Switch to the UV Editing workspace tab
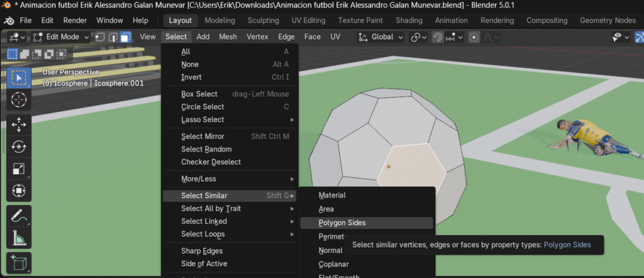Screen dimensions: 644x278 tap(308, 21)
